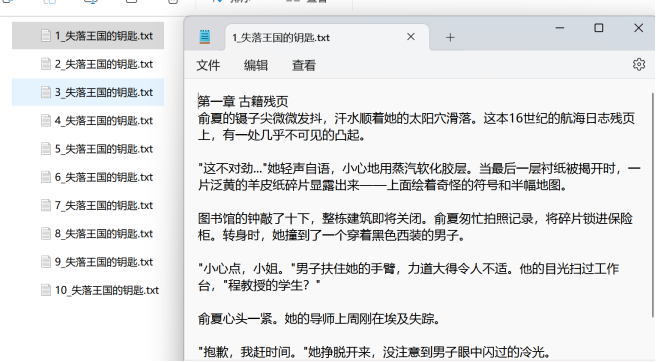Click the paragraph starting "小心点，小姐。"
The image size is (656, 362).
pyautogui.click(x=408, y=277)
